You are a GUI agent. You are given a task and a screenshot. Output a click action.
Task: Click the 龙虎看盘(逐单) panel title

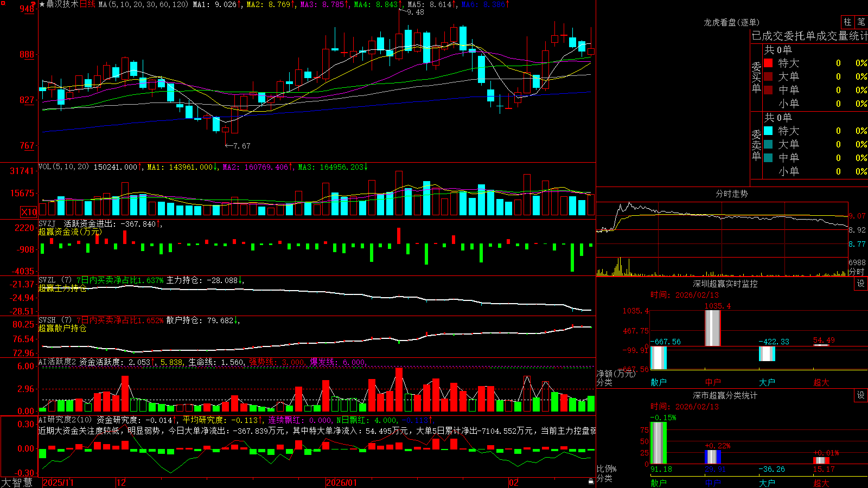pos(731,22)
